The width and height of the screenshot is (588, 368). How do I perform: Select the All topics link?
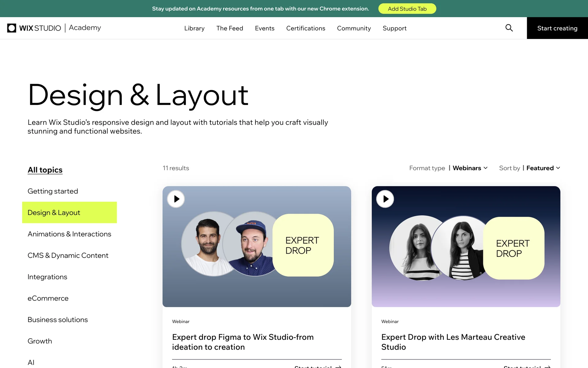[x=45, y=170]
